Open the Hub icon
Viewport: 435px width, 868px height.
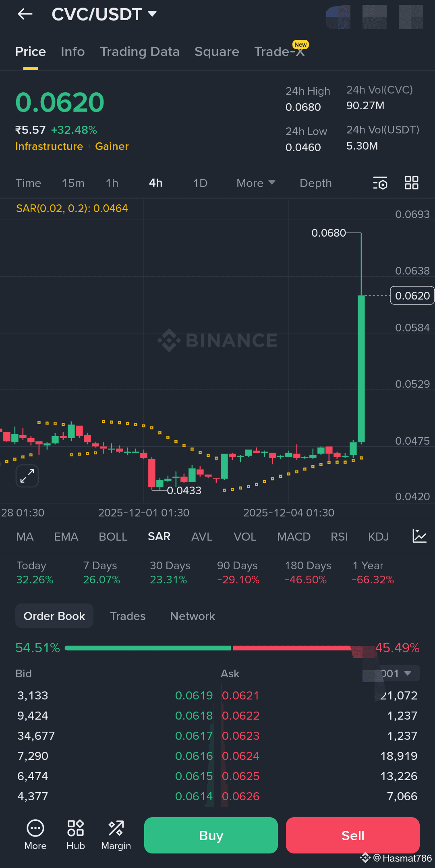(x=76, y=835)
